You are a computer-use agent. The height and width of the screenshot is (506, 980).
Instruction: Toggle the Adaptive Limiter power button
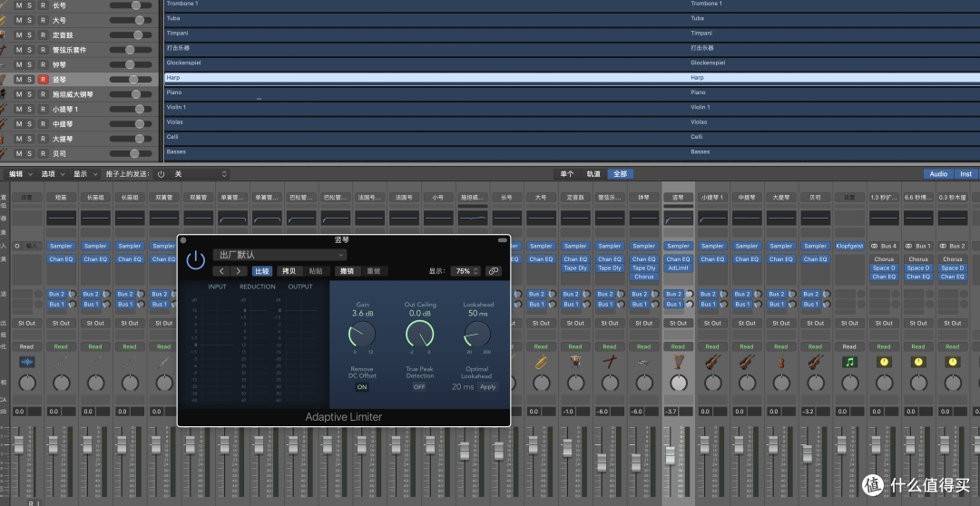196,260
